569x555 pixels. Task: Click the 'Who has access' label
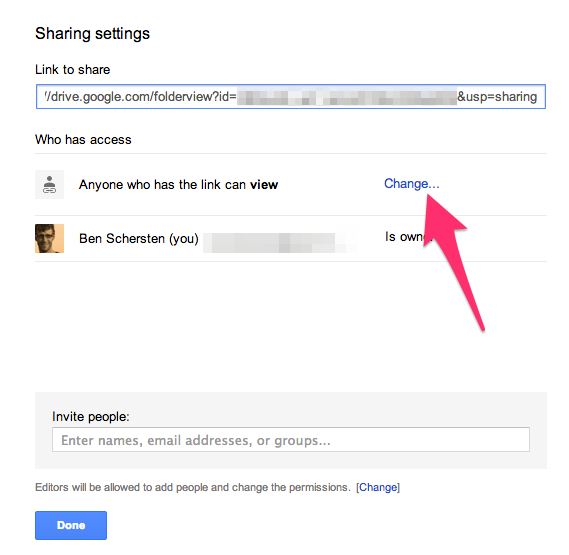click(x=83, y=140)
